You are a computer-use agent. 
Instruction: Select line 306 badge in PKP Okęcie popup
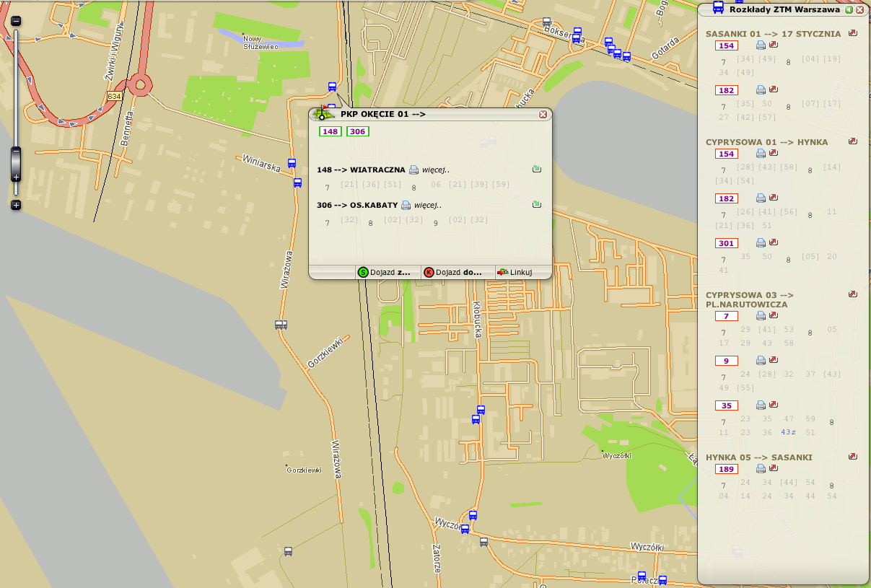pos(357,131)
